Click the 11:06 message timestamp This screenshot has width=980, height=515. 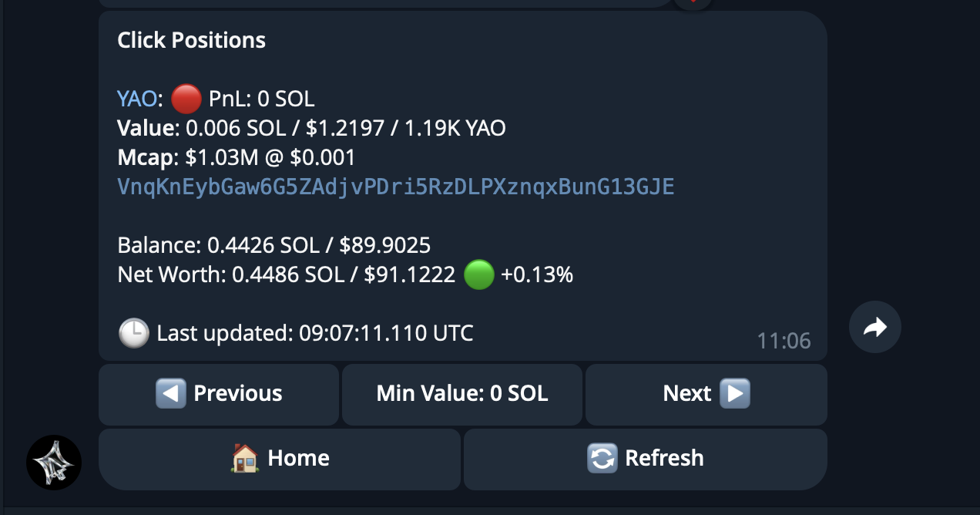[784, 340]
